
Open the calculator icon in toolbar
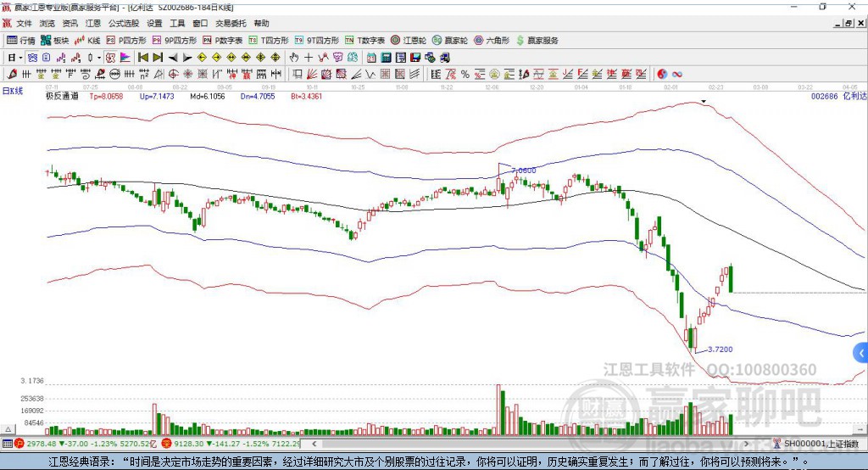[386, 57]
